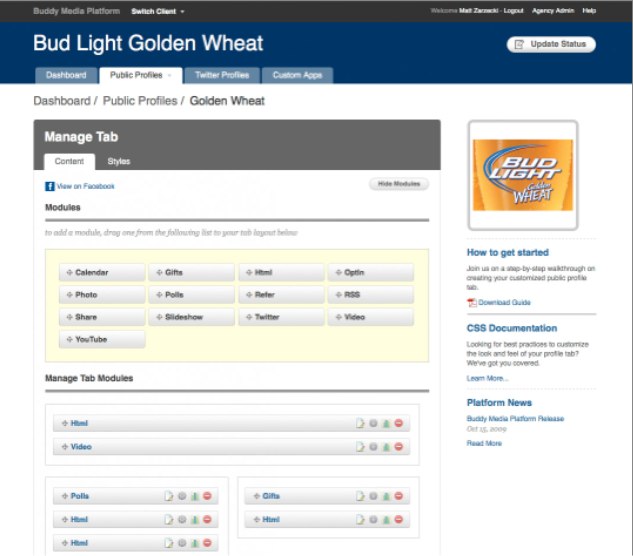Click the Bud Light Golden Wheat logo thumbnail
This screenshot has width=633, height=556.
coord(522,175)
